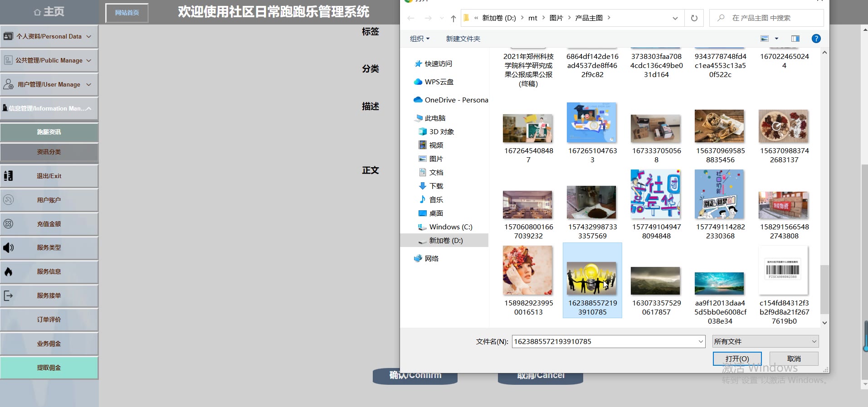
Task: Click 网络 in the navigation pane
Action: click(431, 259)
